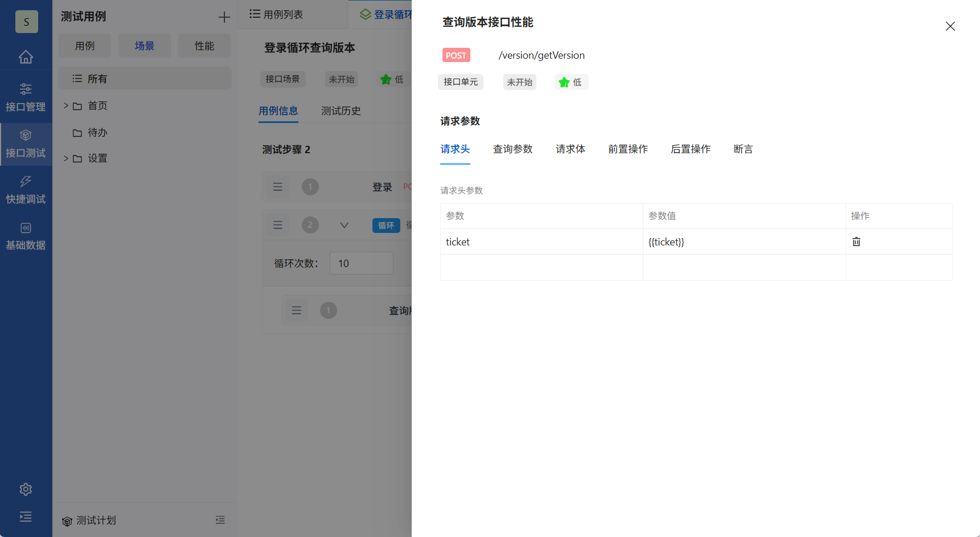The image size is (980, 537).
Task: Switch to the 测试历史 tab
Action: pos(341,110)
